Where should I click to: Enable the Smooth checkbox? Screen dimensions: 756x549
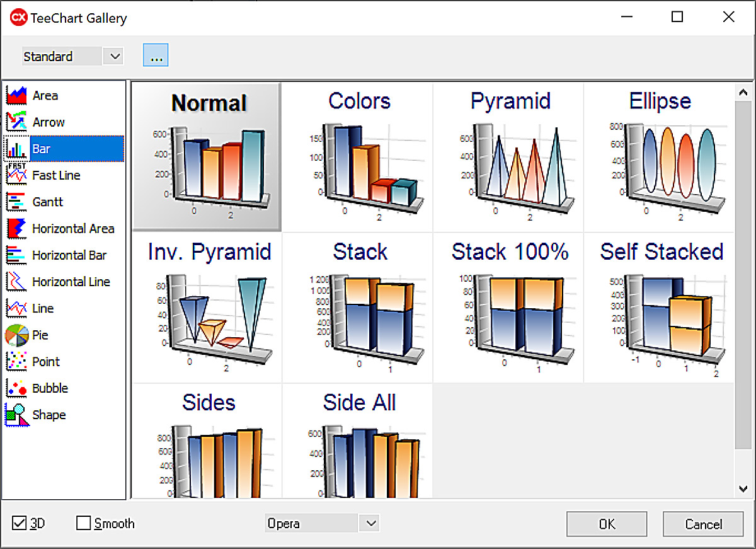pos(83,523)
